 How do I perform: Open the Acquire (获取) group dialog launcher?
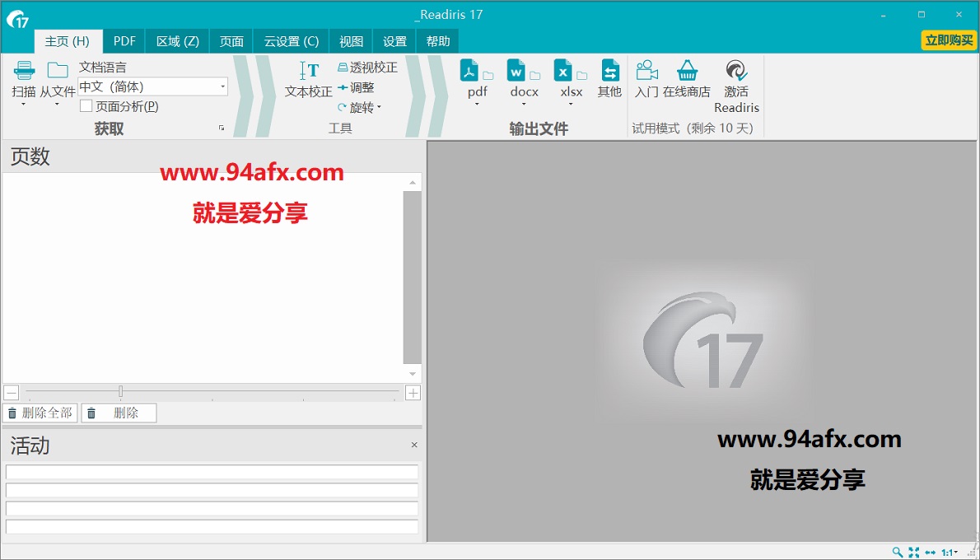point(222,128)
